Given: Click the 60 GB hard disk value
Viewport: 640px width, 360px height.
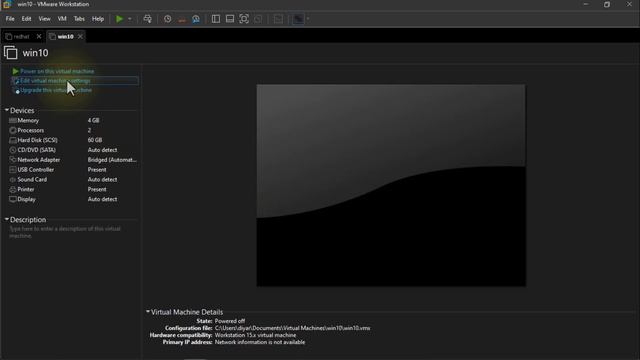Looking at the screenshot, I should coord(95,140).
